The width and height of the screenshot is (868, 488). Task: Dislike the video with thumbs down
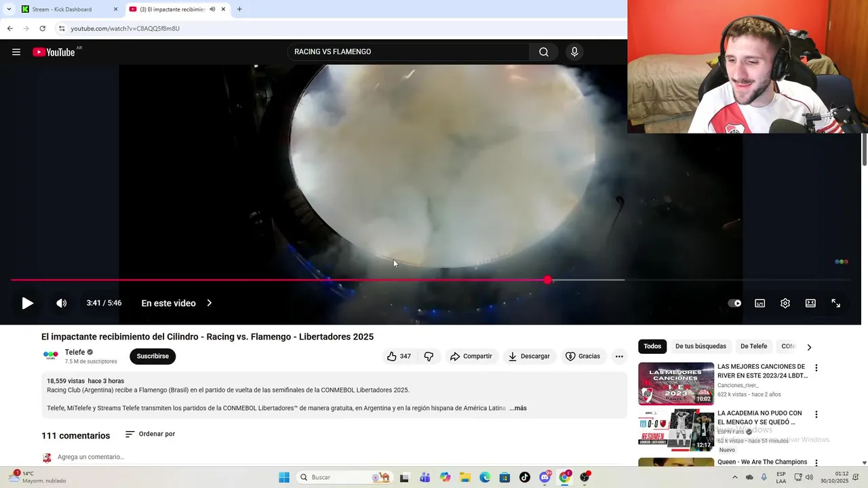click(x=429, y=357)
